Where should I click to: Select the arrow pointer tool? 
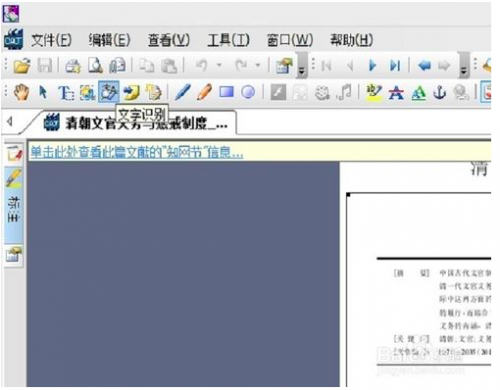point(43,92)
